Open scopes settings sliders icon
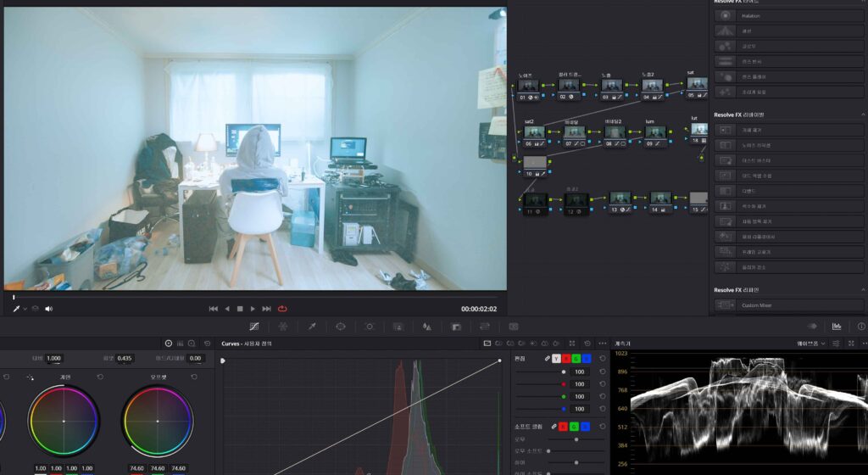This screenshot has height=475, width=868. point(836,344)
